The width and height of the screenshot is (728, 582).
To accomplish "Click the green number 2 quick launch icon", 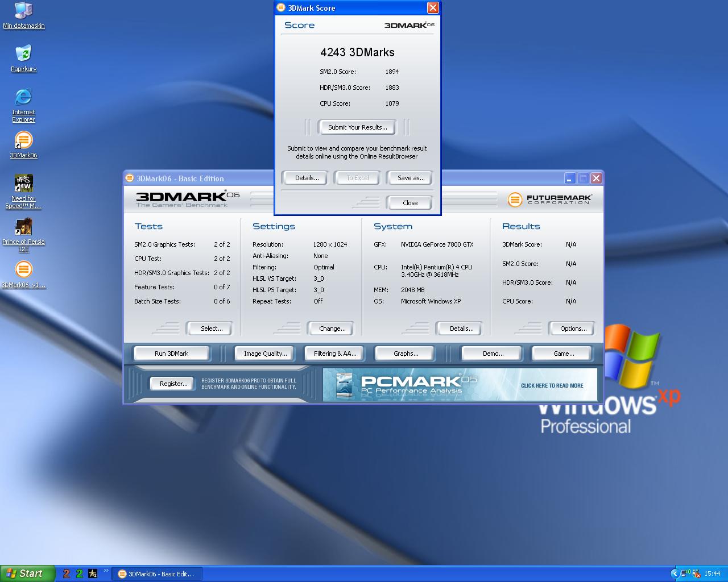I will click(x=80, y=573).
